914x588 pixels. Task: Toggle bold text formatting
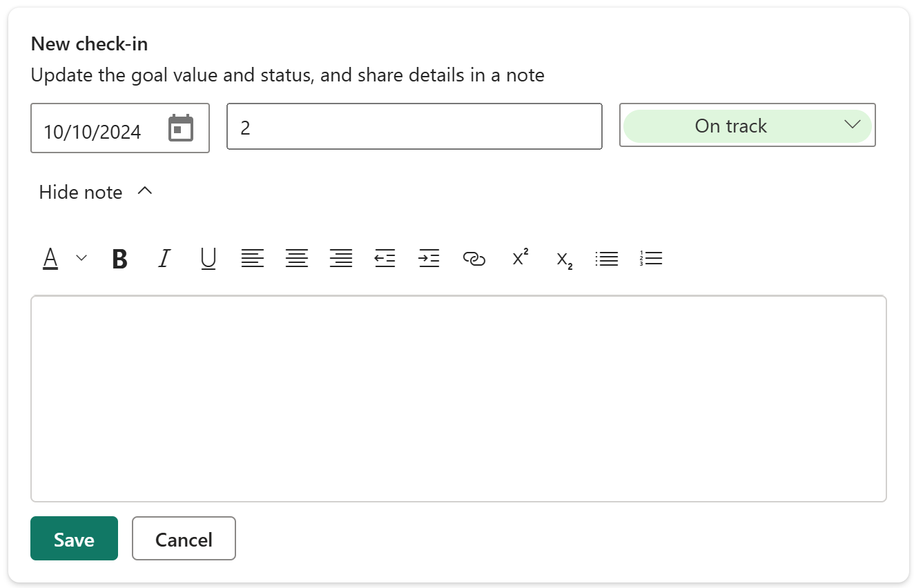120,259
